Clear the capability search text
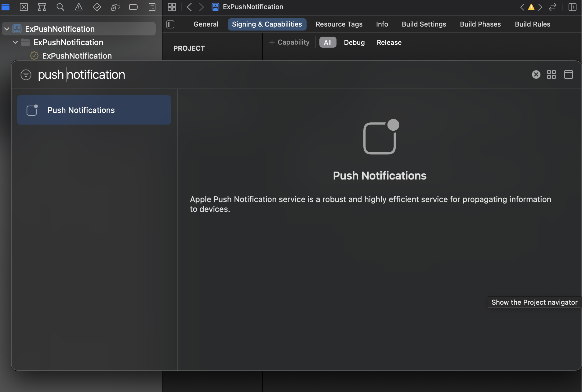The height and width of the screenshot is (392, 582). (536, 74)
